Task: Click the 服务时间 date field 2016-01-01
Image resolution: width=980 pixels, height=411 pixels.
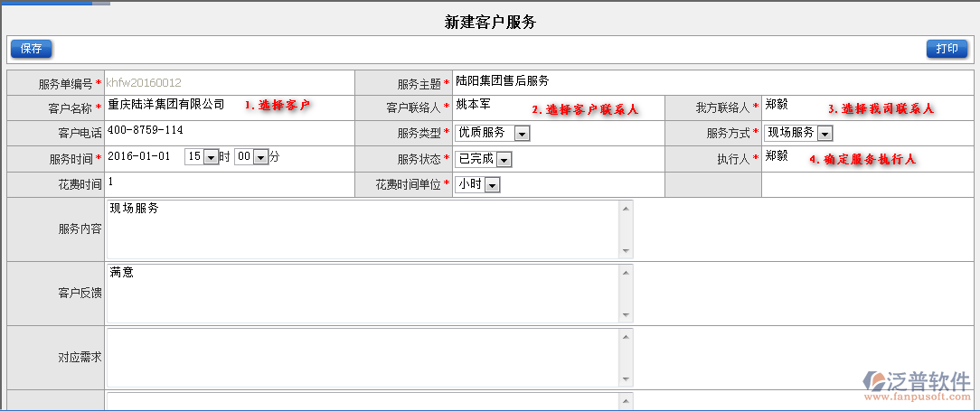Action: 138,156
